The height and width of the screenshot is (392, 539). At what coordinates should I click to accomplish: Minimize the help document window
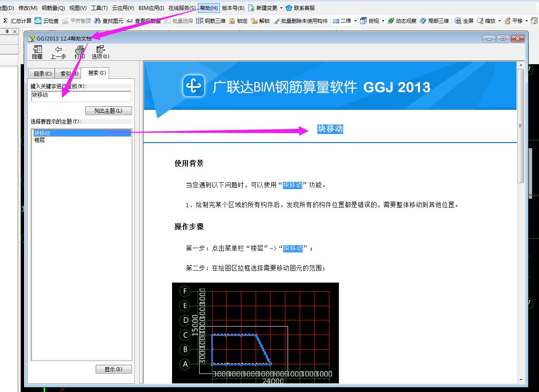pos(489,39)
